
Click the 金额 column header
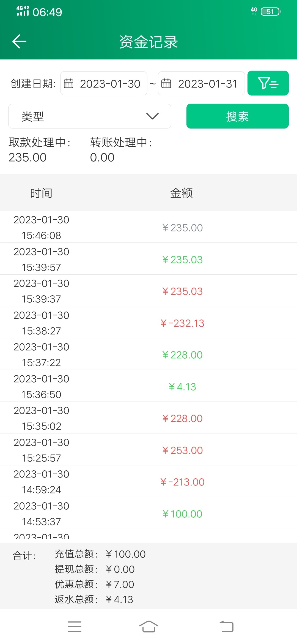[x=181, y=193]
